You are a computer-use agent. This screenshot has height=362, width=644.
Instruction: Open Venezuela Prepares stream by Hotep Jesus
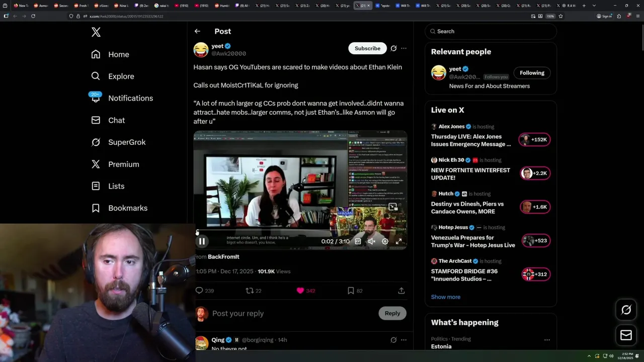[x=473, y=241]
